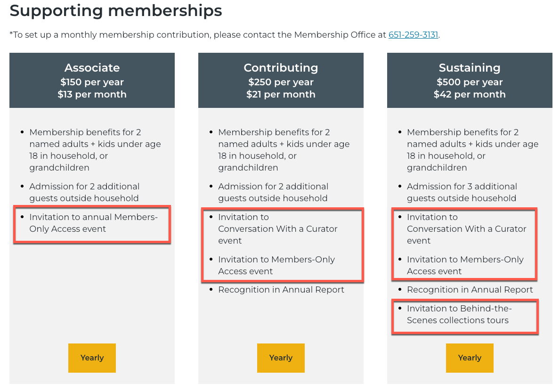Click the Associate membership header title
The height and width of the screenshot is (392, 560).
pyautogui.click(x=92, y=68)
